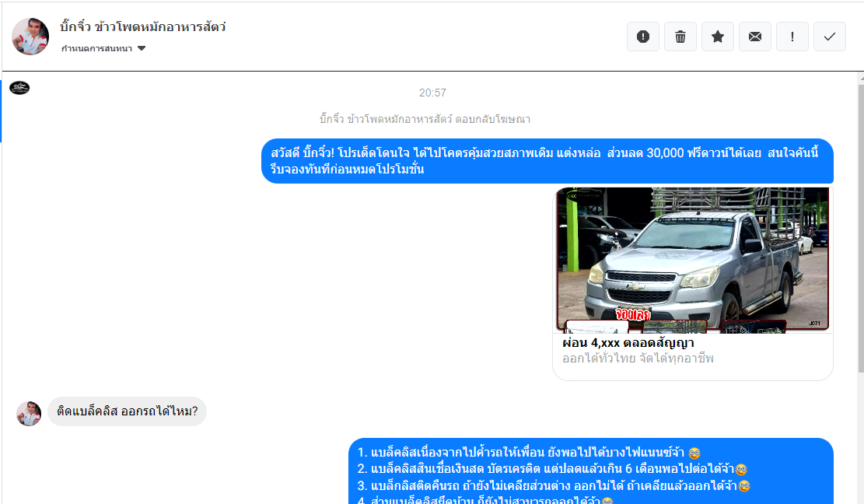The height and width of the screenshot is (504, 864).
Task: Click the small page logo above the chat
Action: (x=19, y=88)
